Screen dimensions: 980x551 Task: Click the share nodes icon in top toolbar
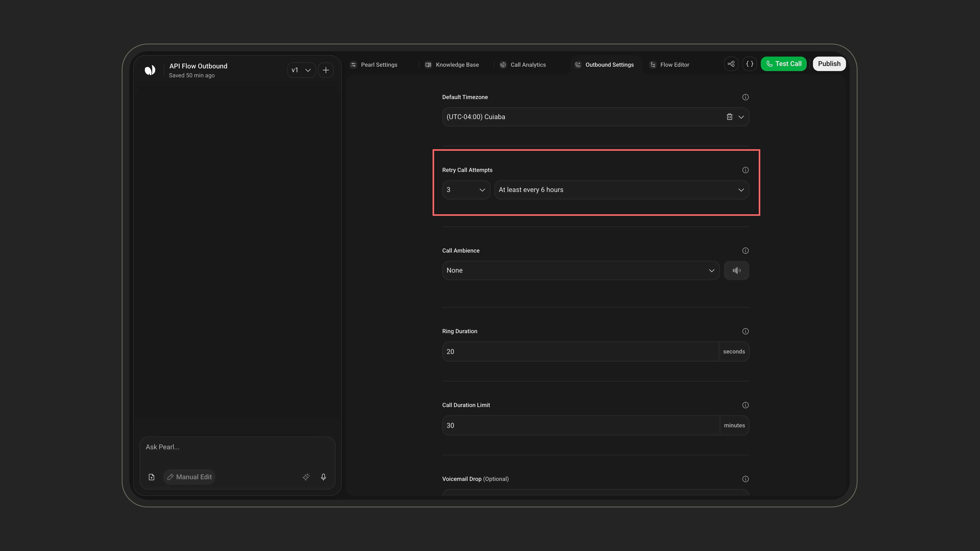tap(731, 64)
